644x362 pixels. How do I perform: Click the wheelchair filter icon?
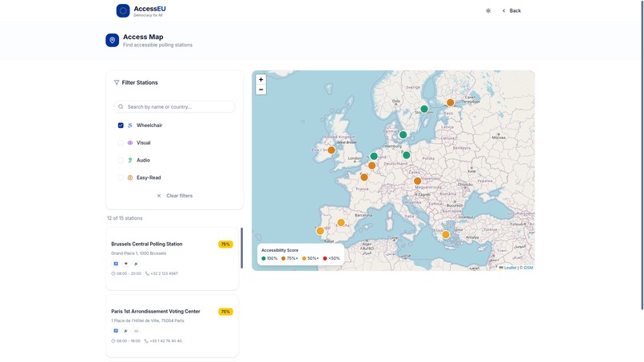[x=130, y=125]
